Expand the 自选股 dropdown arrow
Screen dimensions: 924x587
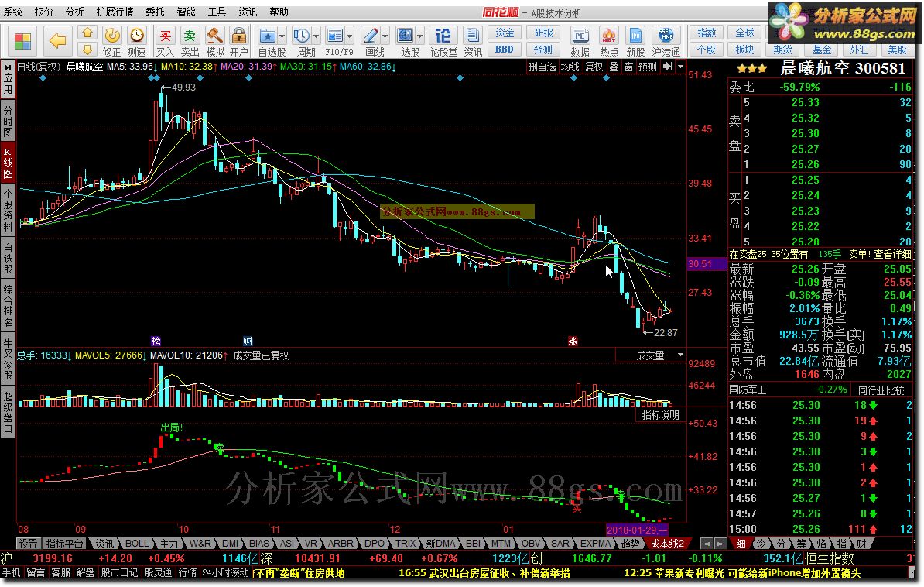click(x=282, y=36)
